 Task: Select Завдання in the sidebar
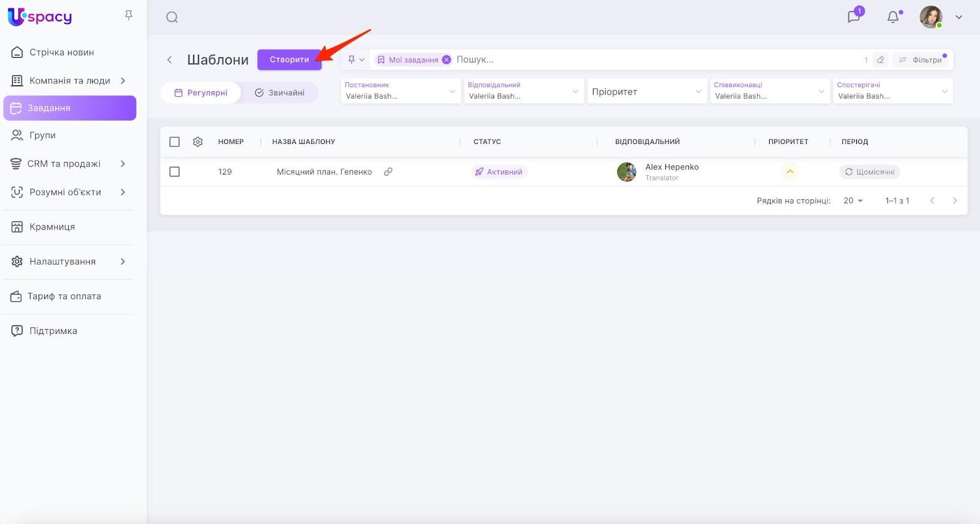coord(70,108)
